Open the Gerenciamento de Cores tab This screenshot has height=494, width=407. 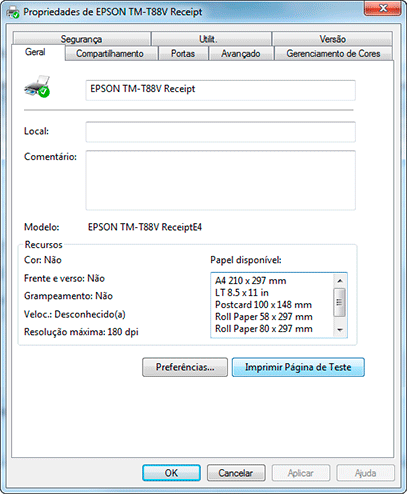(333, 53)
